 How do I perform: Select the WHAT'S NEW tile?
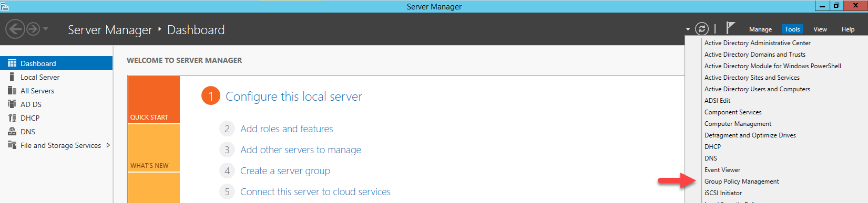154,148
